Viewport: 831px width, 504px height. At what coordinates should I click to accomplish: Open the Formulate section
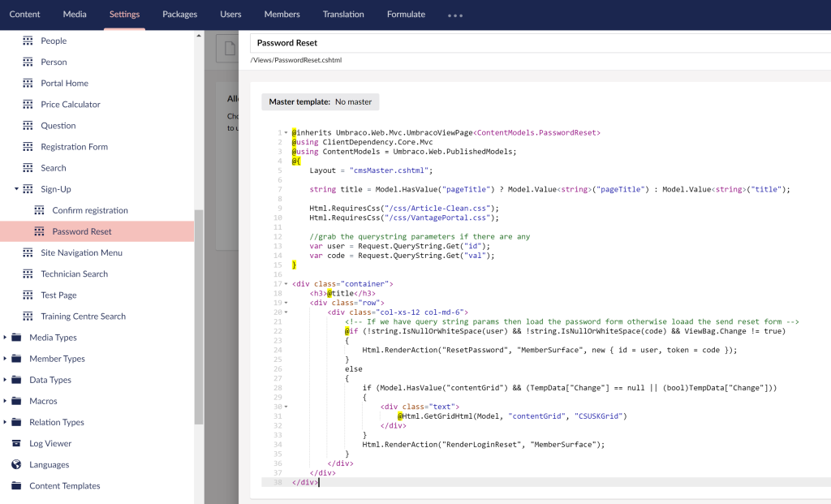tap(406, 15)
